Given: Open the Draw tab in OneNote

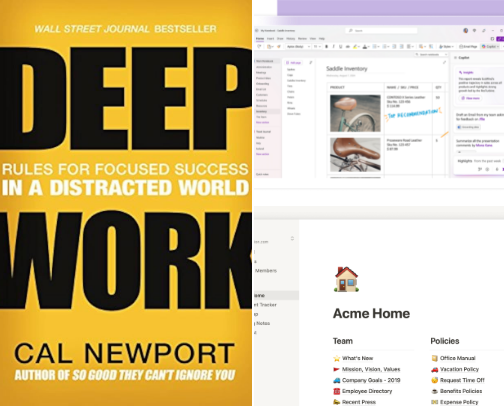Looking at the screenshot, I should [280, 39].
